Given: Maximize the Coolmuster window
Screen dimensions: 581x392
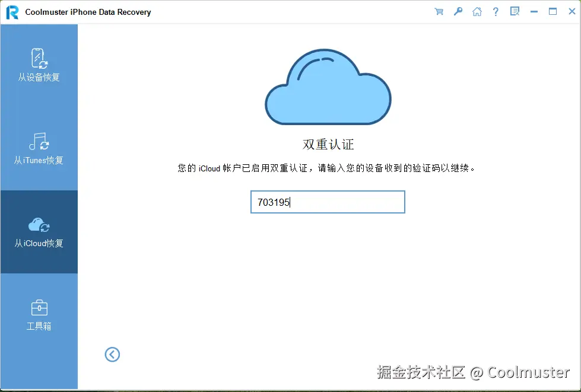Looking at the screenshot, I should click(553, 11).
